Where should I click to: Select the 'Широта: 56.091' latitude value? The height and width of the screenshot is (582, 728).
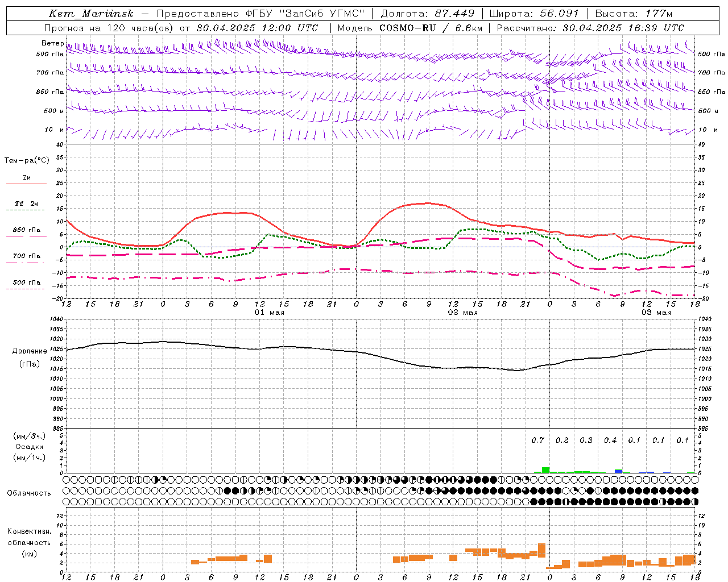coord(534,14)
